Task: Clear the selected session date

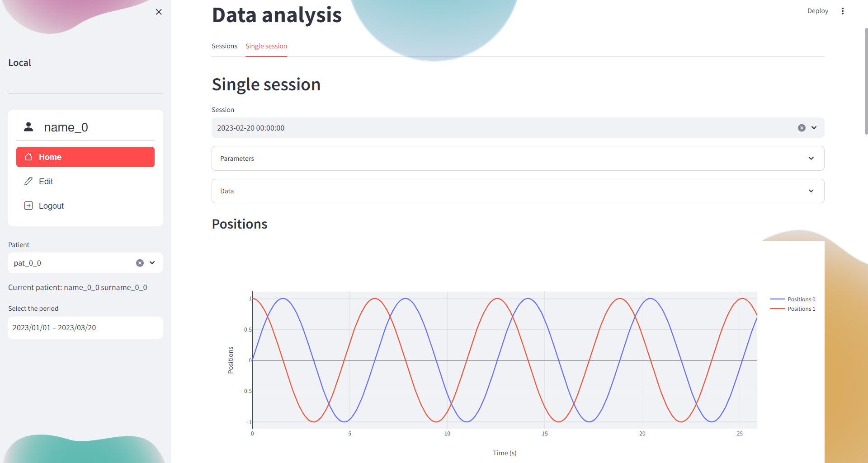Action: [x=802, y=128]
